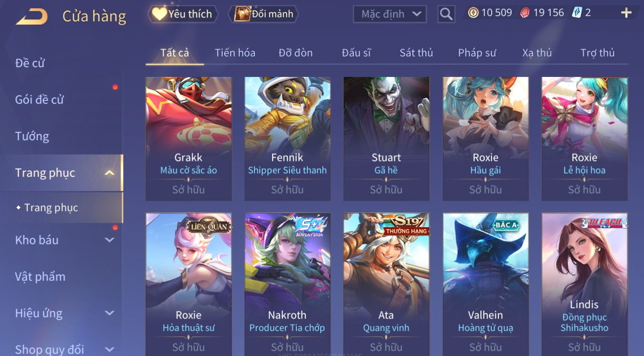Select the Stuart Gã hề skin card
Viewport: 644px width, 356px height.
pos(386,139)
